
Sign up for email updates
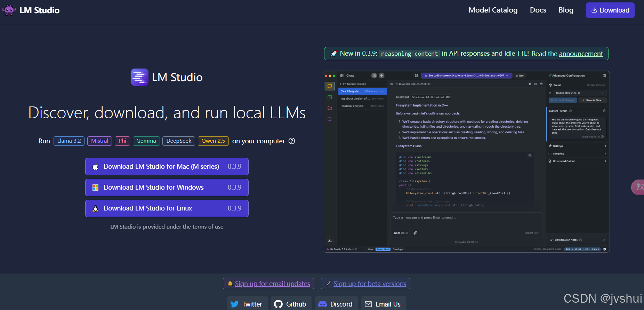coord(268,284)
